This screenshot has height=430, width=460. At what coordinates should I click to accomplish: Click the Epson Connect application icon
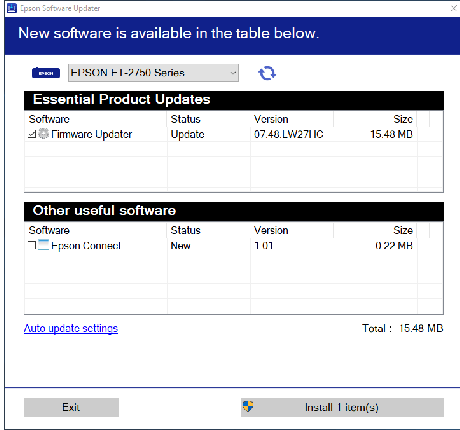tap(43, 245)
